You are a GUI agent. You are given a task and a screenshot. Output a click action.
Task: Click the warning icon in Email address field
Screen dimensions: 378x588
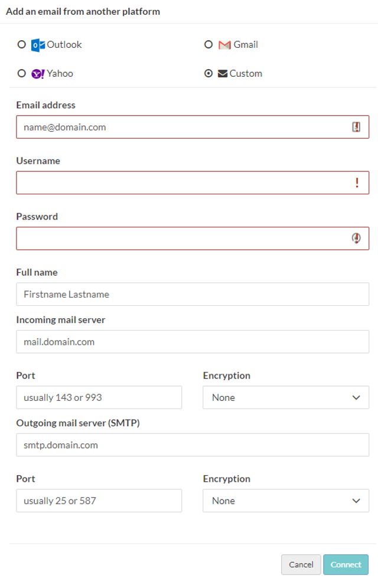[x=356, y=127]
